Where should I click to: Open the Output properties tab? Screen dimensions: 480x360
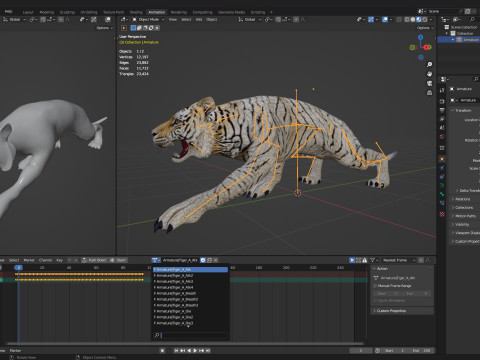click(x=442, y=110)
